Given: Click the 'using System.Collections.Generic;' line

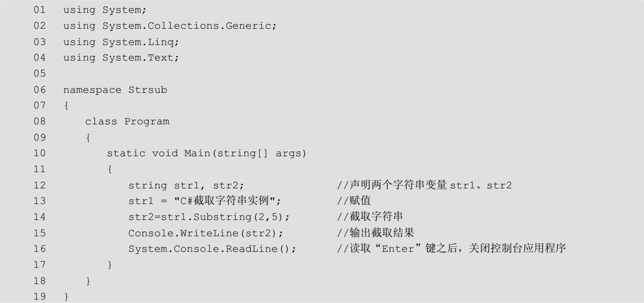Looking at the screenshot, I should pos(170,26).
